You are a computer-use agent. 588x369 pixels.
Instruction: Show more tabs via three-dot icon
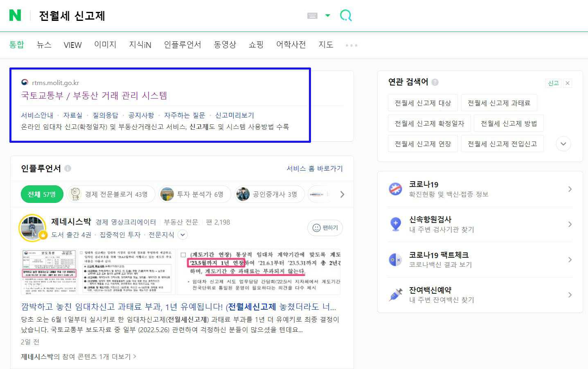coord(351,45)
